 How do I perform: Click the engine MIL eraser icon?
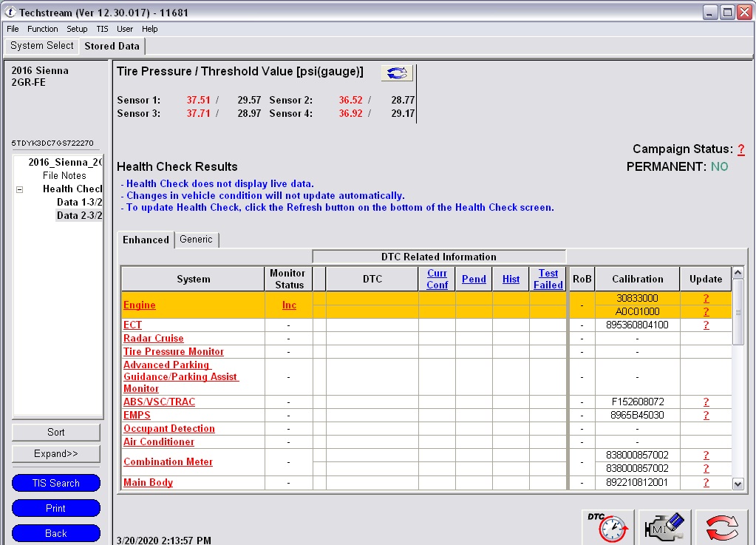coord(665,527)
